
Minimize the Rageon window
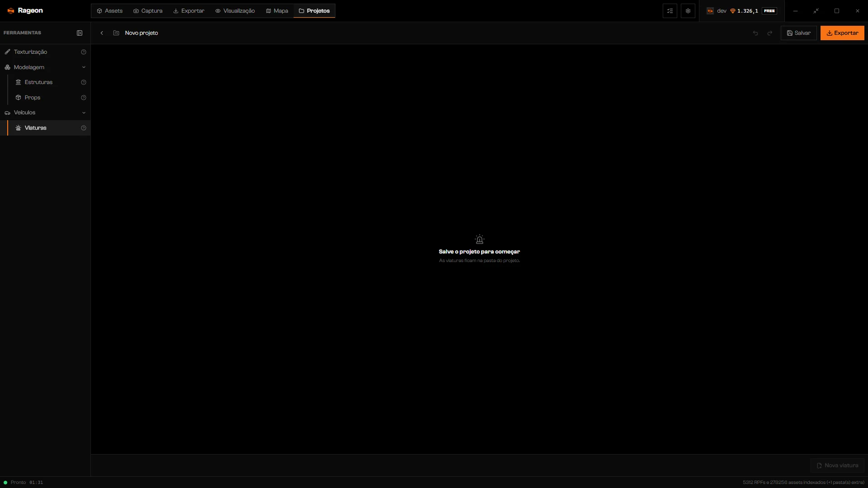point(795,11)
